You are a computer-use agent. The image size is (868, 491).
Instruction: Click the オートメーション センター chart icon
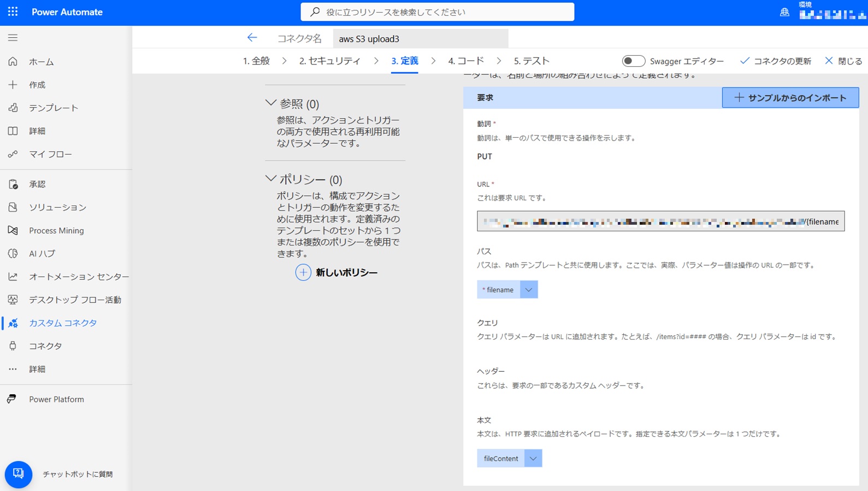[13, 277]
